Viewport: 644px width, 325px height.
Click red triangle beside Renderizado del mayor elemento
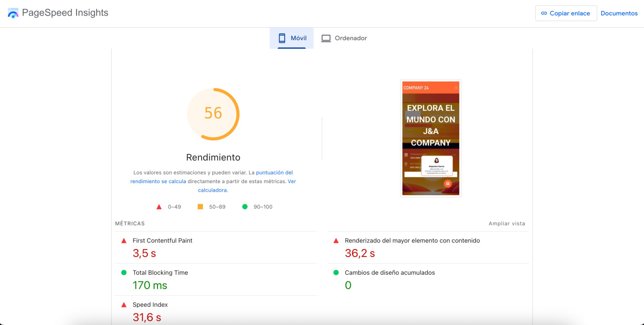click(x=336, y=241)
